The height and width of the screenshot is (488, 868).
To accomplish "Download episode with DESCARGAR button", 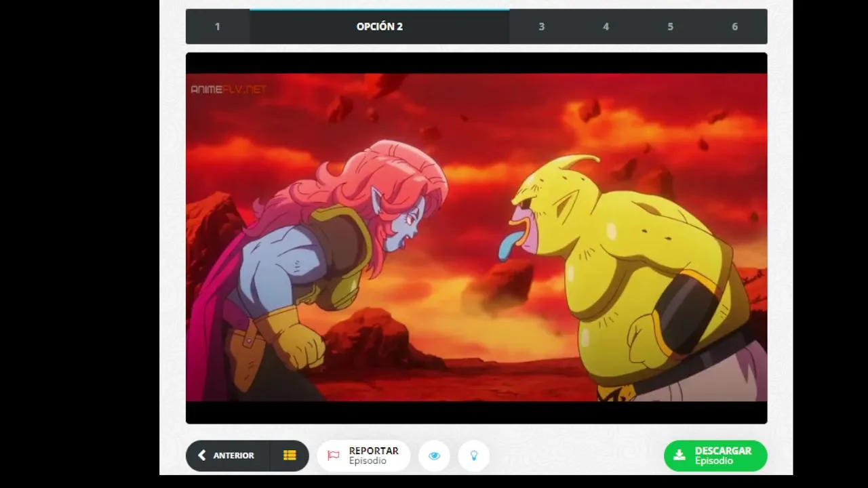I will coord(715,455).
